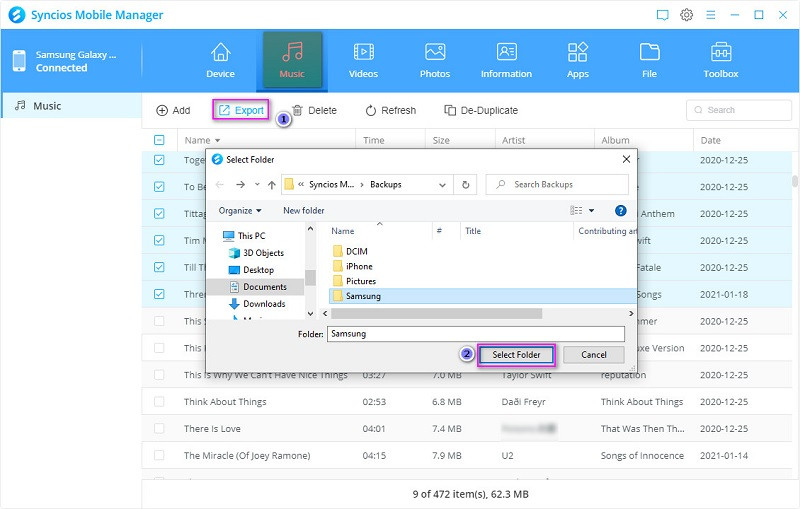Image resolution: width=800 pixels, height=509 pixels.
Task: Sort dialog files by Title column
Action: 472,231
